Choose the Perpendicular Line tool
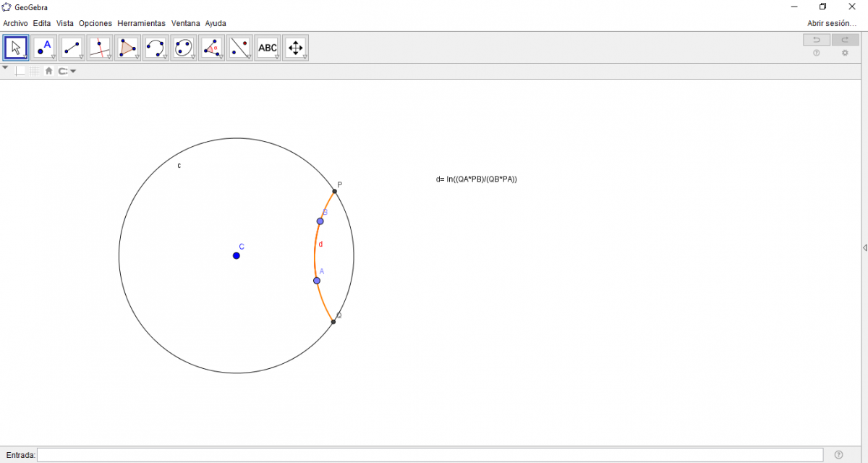Image resolution: width=868 pixels, height=463 pixels. tap(100, 48)
